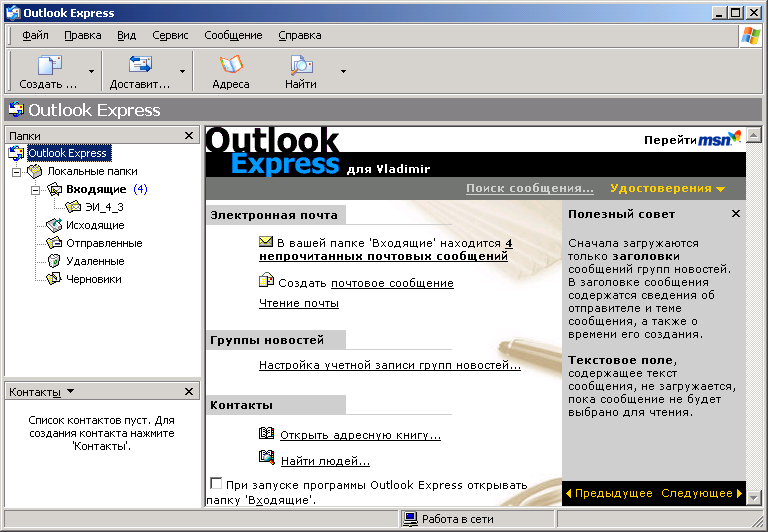Open the 4 непрочитанных почтовых сообщений link
Image resolution: width=768 pixels, height=532 pixels.
point(385,250)
